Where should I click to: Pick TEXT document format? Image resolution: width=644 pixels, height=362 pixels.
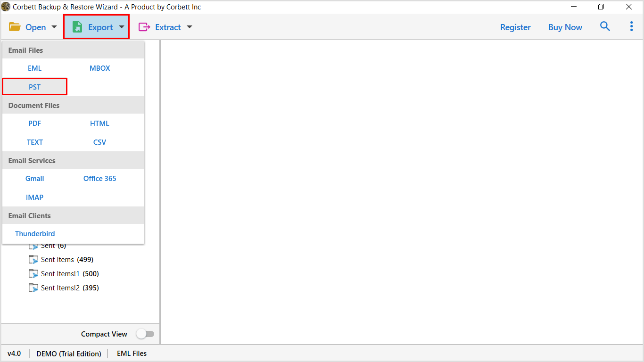pyautogui.click(x=35, y=142)
